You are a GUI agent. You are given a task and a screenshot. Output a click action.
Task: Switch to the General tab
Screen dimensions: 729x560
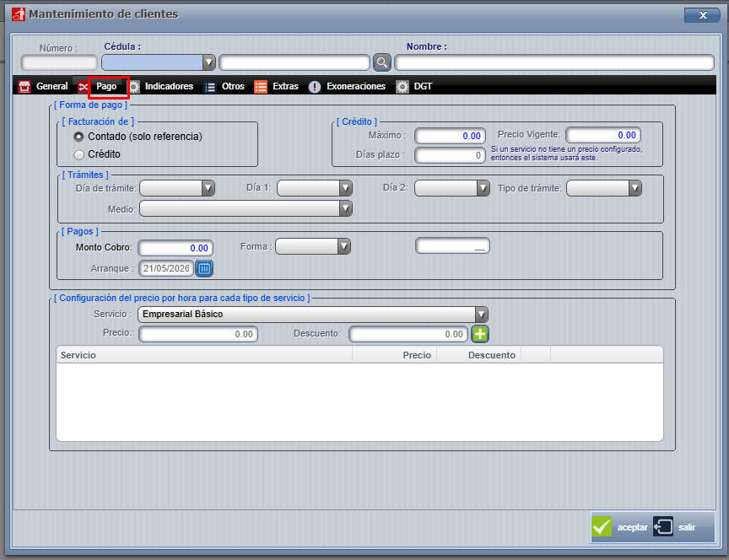click(x=51, y=86)
